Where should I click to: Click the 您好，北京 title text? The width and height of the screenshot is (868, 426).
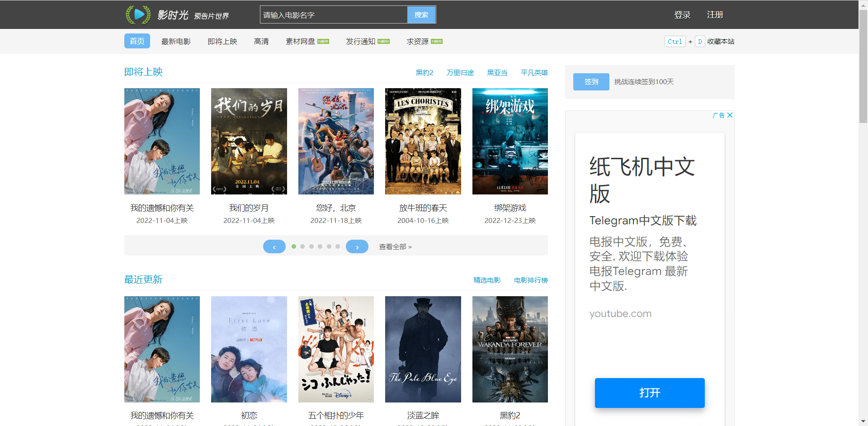point(336,208)
